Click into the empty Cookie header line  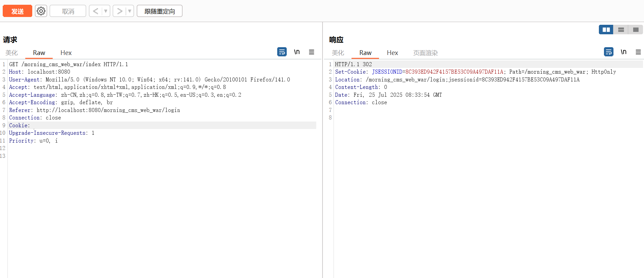click(x=102, y=126)
